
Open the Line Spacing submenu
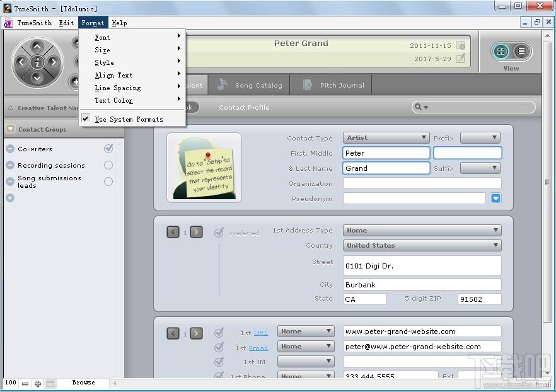pyautogui.click(x=132, y=88)
